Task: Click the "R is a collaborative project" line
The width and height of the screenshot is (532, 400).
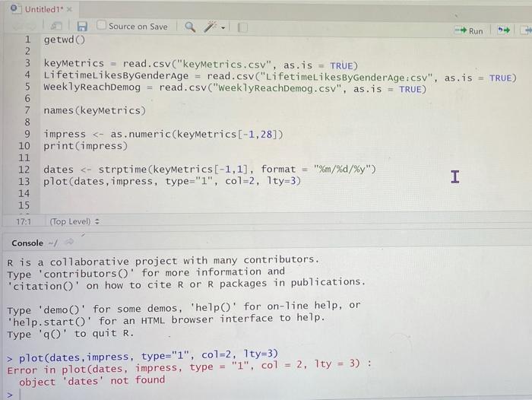Action: tap(163, 261)
